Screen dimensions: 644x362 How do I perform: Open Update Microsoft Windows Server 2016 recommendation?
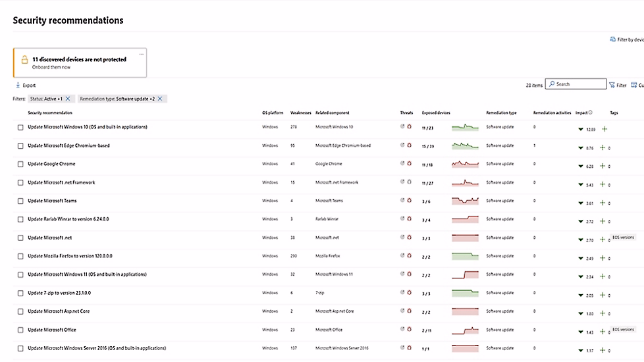pos(97,348)
